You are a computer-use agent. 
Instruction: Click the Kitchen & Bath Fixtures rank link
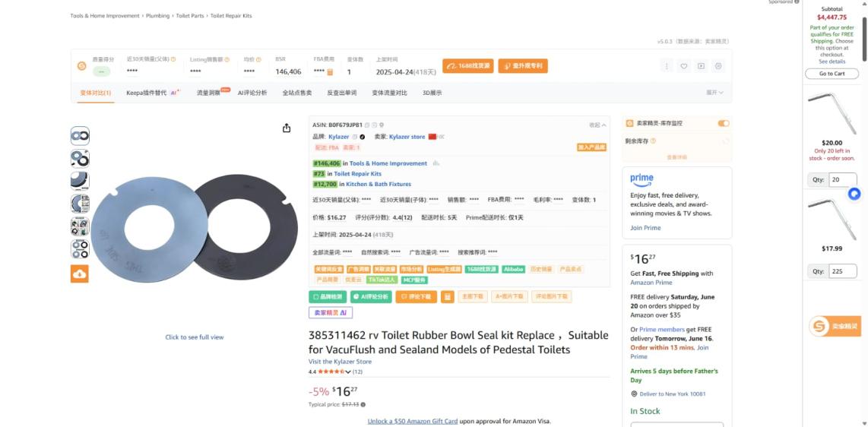pyautogui.click(x=379, y=184)
